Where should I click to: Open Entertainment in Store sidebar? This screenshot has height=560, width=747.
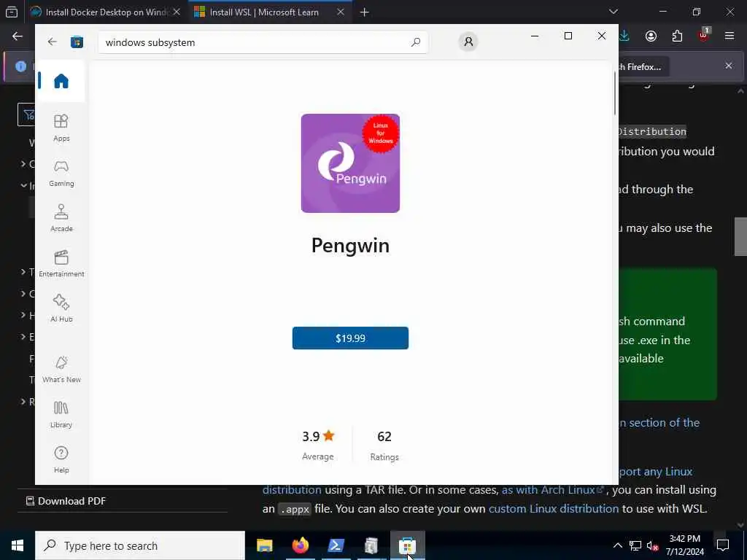61,263
